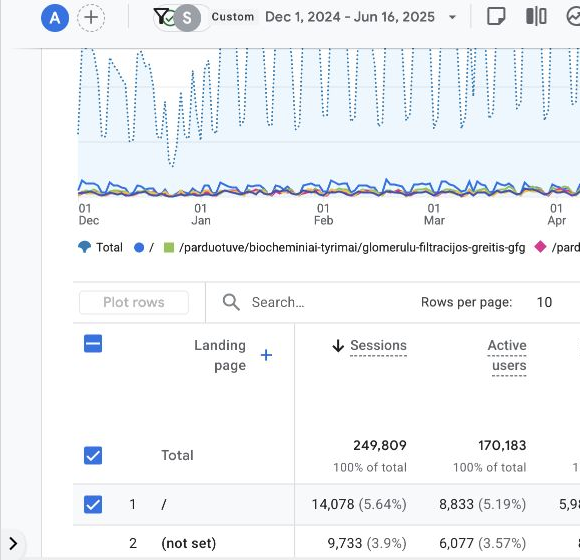
Task: Open the Rows per page selector showing 10
Action: pyautogui.click(x=544, y=302)
